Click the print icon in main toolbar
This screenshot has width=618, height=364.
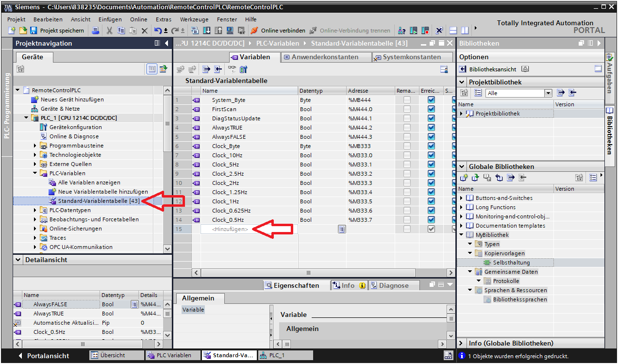pyautogui.click(x=95, y=31)
